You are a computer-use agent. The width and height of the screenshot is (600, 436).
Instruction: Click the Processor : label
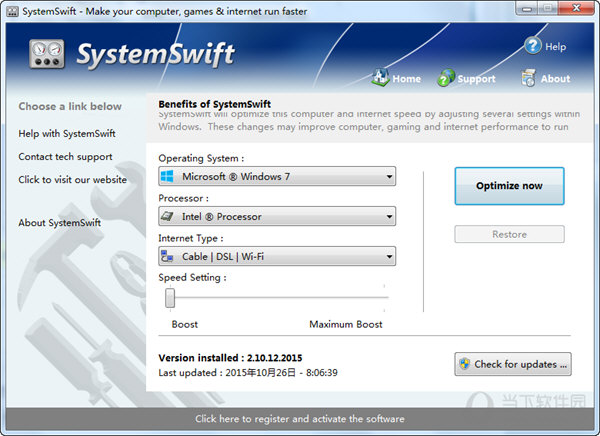tap(184, 198)
